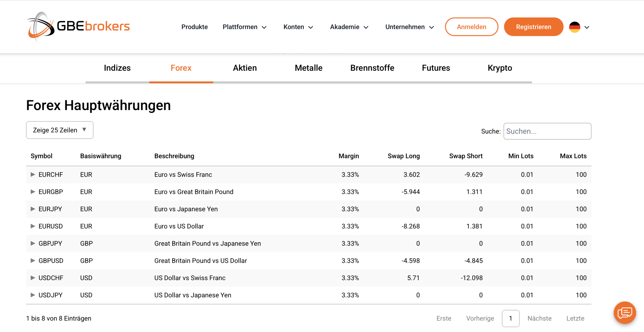Switch to the Metalle tab

308,68
